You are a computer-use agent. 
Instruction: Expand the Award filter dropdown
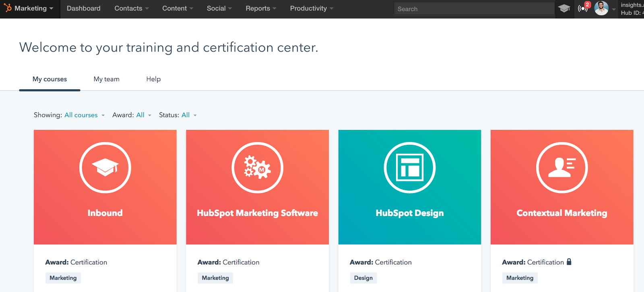click(144, 115)
